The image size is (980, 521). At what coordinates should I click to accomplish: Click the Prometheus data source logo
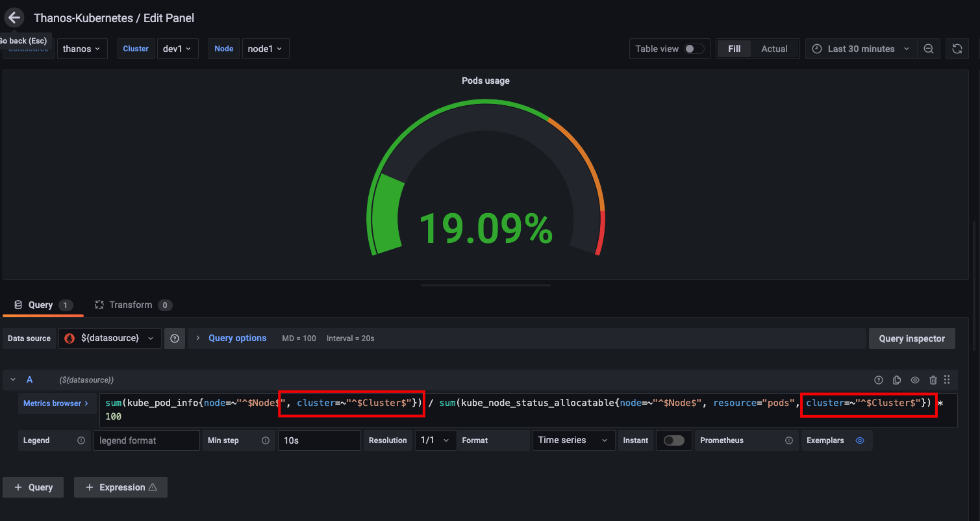[69, 338]
